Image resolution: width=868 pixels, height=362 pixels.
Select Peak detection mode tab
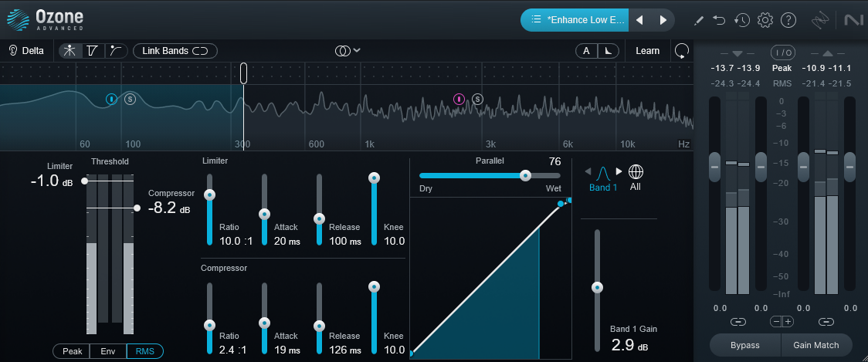click(72, 351)
